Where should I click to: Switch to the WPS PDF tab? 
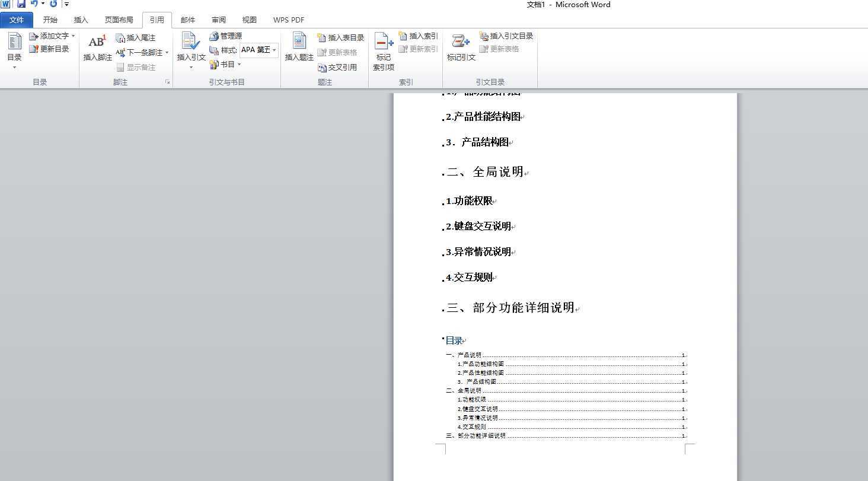click(289, 20)
